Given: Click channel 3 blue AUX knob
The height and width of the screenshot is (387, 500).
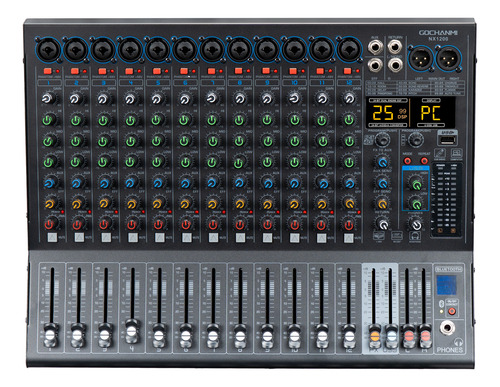Looking at the screenshot, I should pos(104,183).
